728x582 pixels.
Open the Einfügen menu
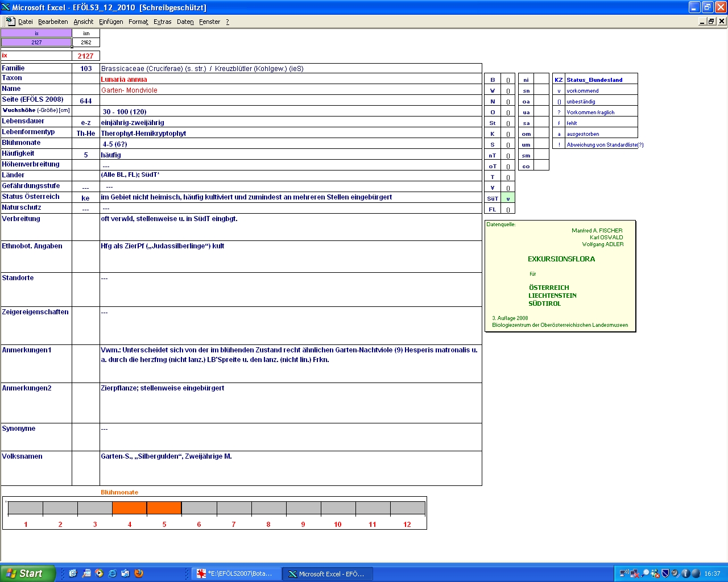tap(111, 22)
